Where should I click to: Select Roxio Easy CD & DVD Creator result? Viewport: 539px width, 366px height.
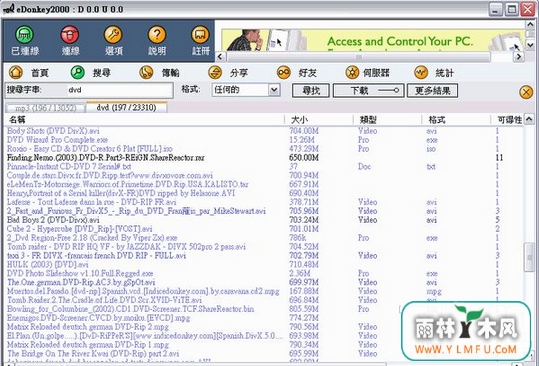(90, 149)
